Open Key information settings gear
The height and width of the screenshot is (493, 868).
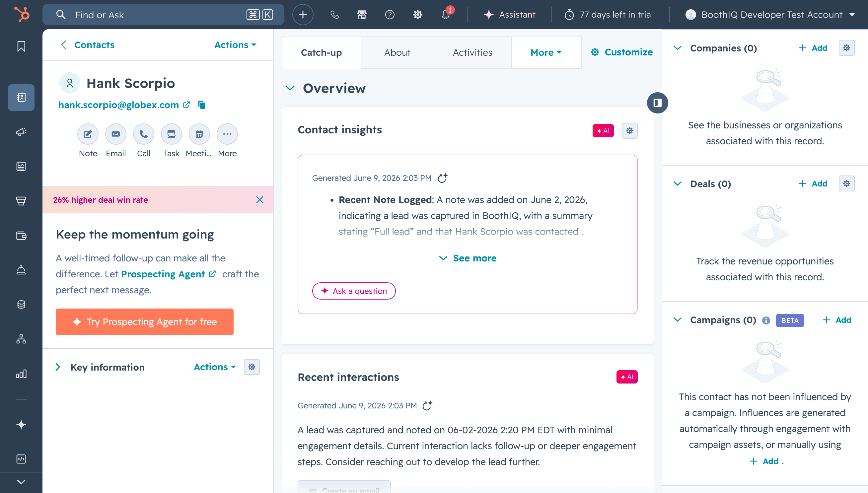point(252,367)
